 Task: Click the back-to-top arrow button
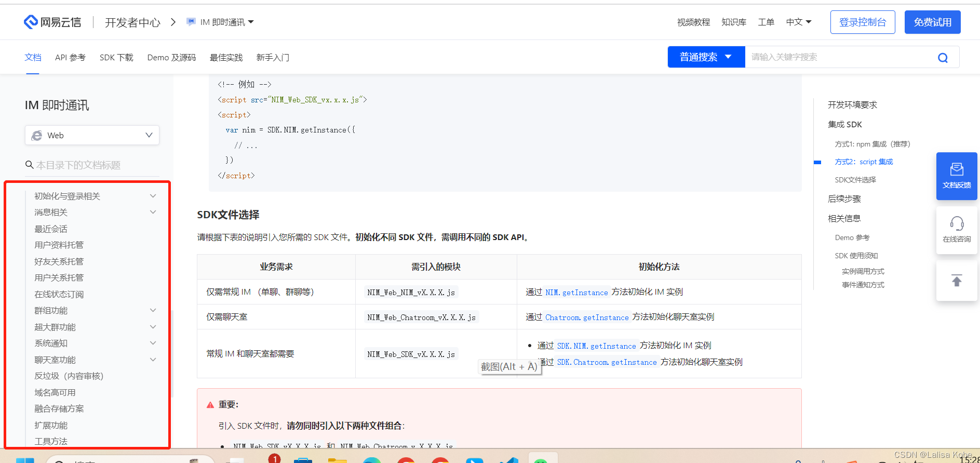point(957,281)
